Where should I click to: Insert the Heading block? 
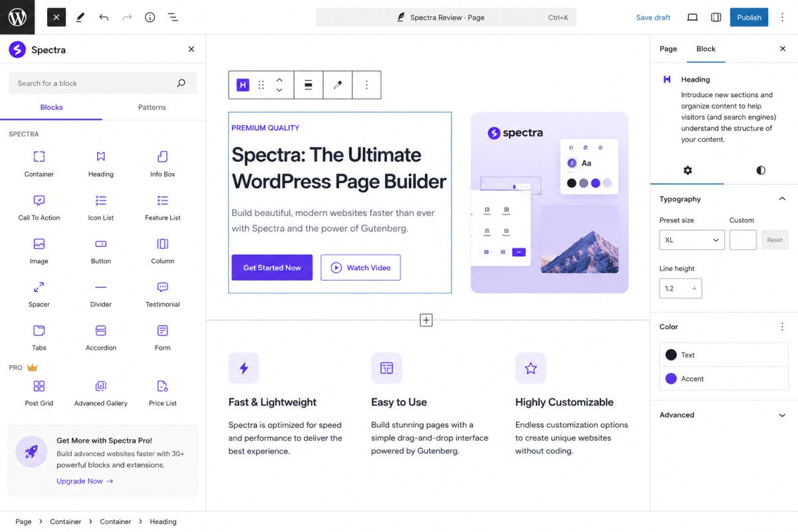click(x=100, y=164)
